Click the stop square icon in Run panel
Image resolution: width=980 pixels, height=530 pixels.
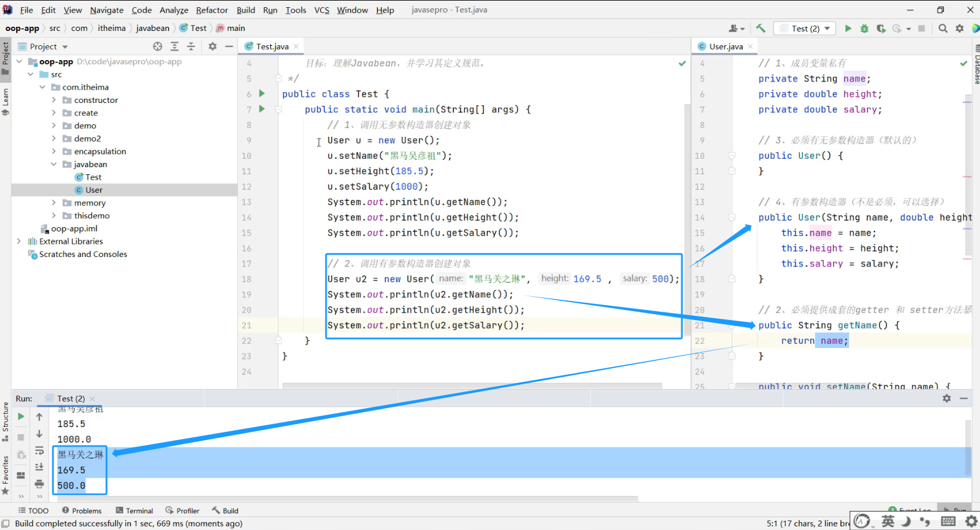21,437
